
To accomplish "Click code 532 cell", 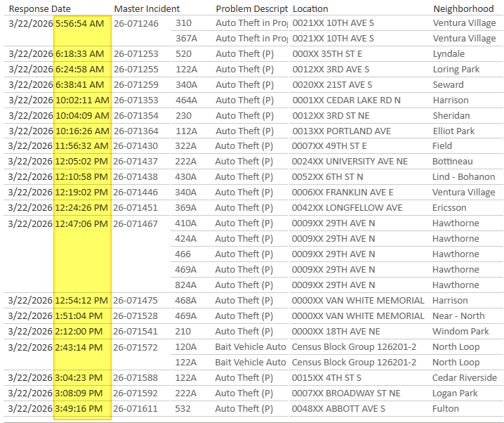I will click(183, 408).
